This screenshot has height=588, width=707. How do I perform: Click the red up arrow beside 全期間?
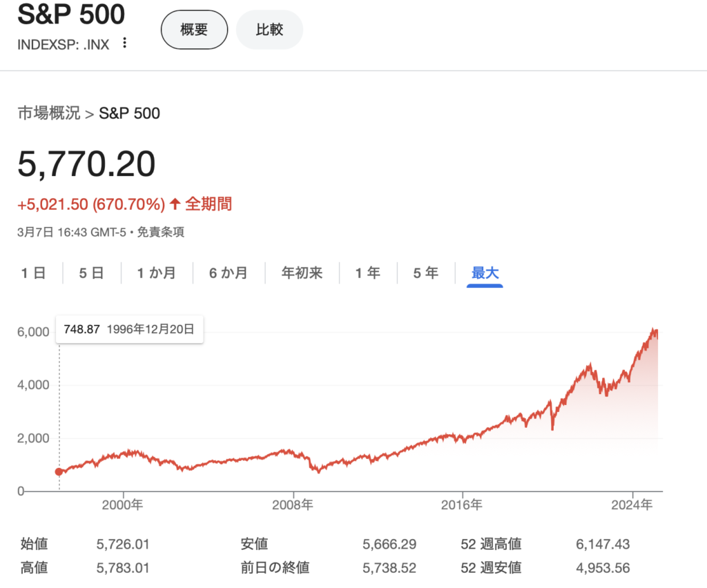pos(175,204)
